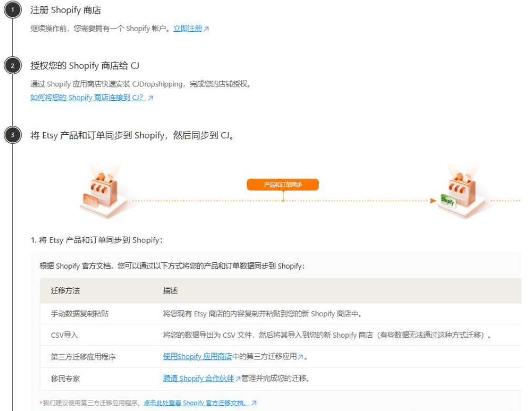Select heading 注册 Shopify 商店
This screenshot has width=532, height=411.
coord(66,10)
